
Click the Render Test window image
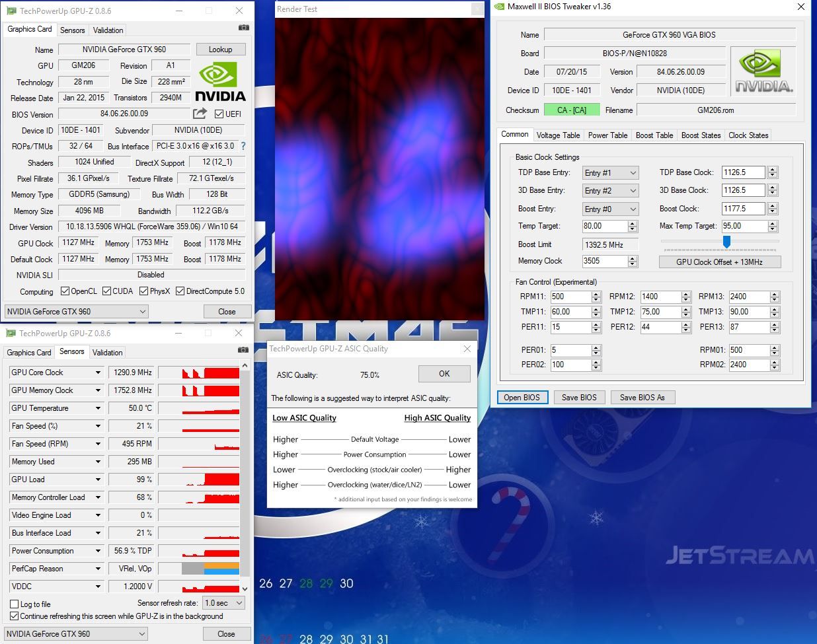click(379, 169)
